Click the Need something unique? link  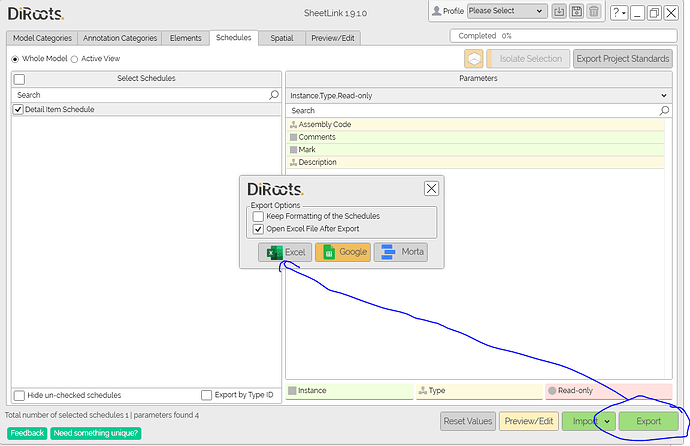click(96, 433)
